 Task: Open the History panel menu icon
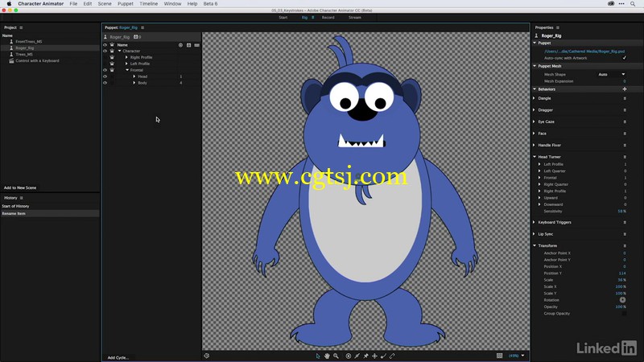[x=22, y=198]
